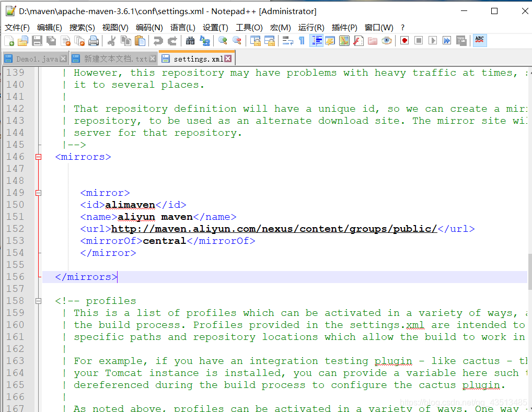
Task: Open the 插件(P) menu
Action: (x=344, y=28)
